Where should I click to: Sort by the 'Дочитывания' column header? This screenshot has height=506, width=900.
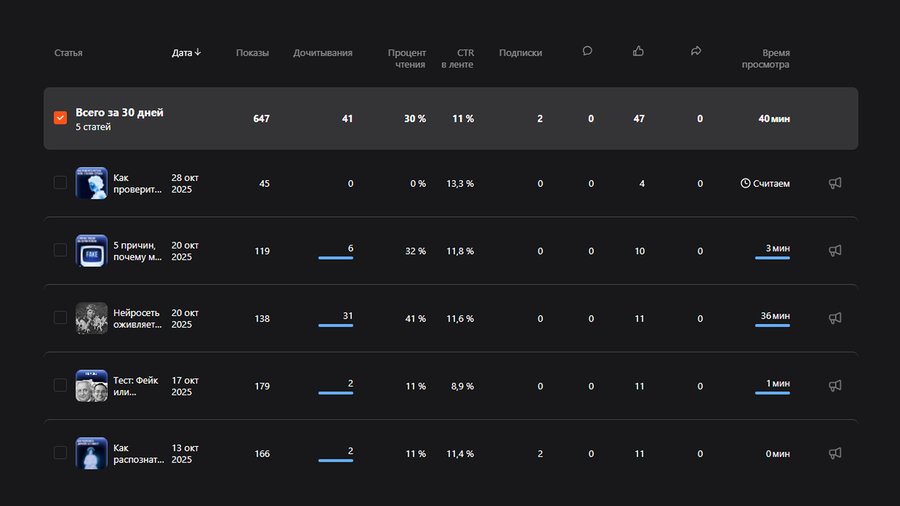[322, 52]
